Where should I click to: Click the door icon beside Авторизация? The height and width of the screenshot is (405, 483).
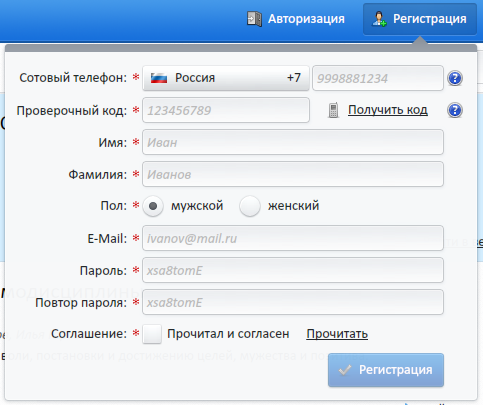pos(254,19)
